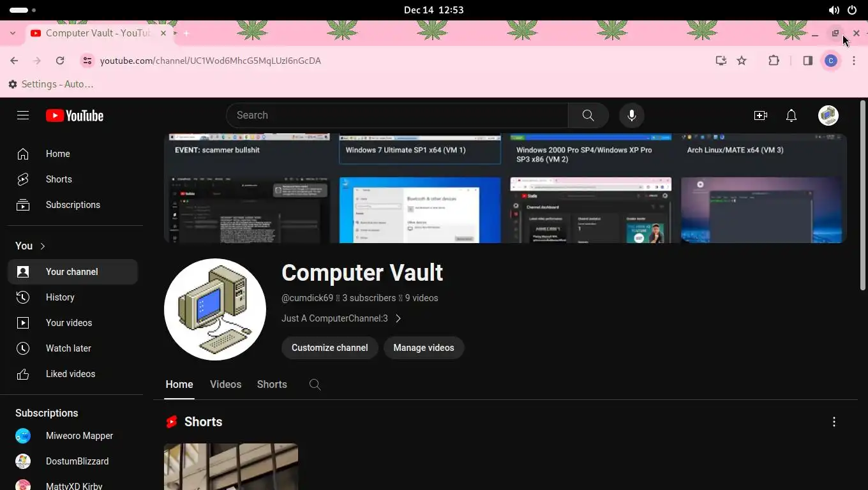Screen dimensions: 868x490
Task: Focus the YouTube search field
Action: [x=397, y=115]
